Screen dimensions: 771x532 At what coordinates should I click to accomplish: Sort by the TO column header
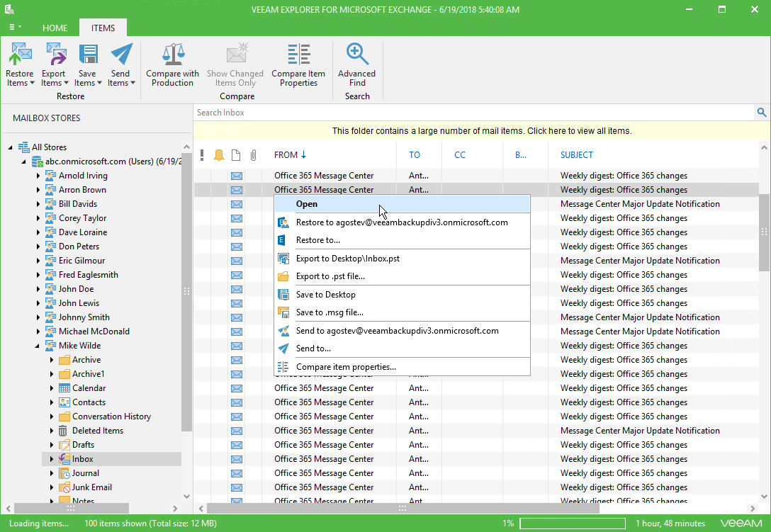(x=415, y=155)
